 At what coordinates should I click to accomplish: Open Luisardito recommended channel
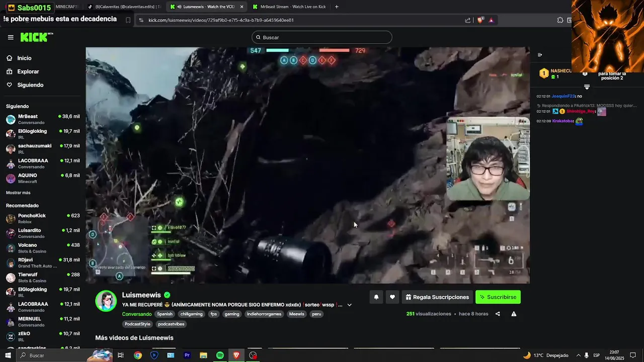pos(43,233)
